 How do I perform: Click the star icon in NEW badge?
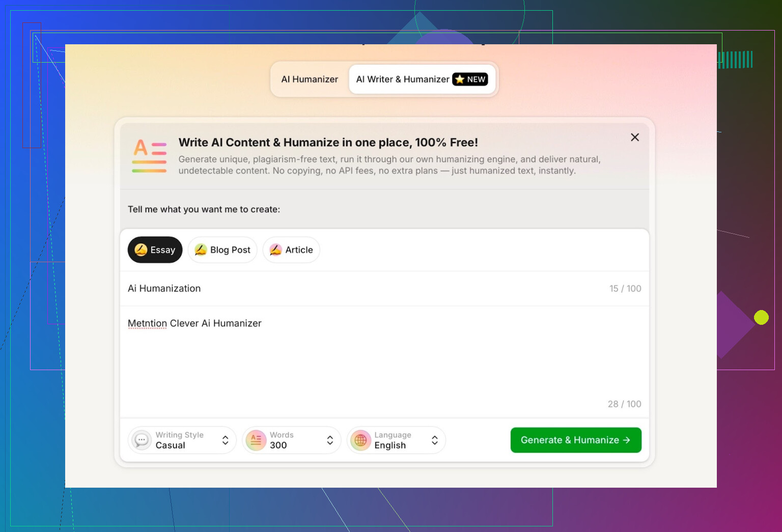[460, 79]
